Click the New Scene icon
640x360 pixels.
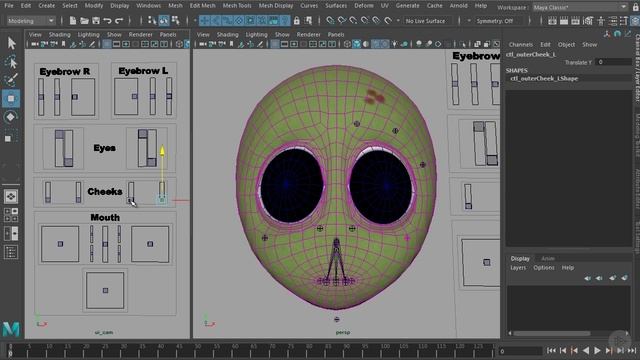pos(73,20)
